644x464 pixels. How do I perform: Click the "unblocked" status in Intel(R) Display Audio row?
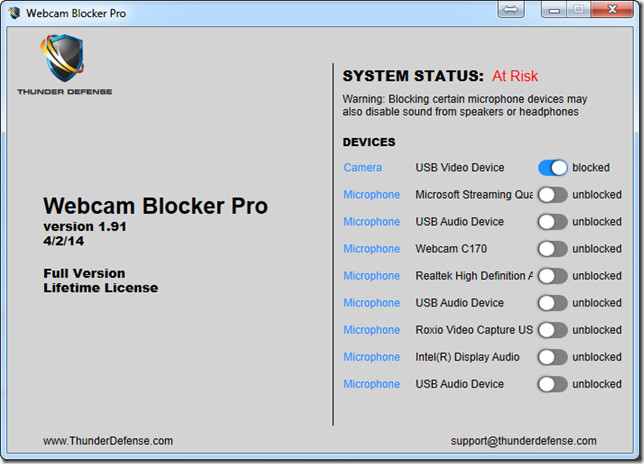click(x=597, y=357)
